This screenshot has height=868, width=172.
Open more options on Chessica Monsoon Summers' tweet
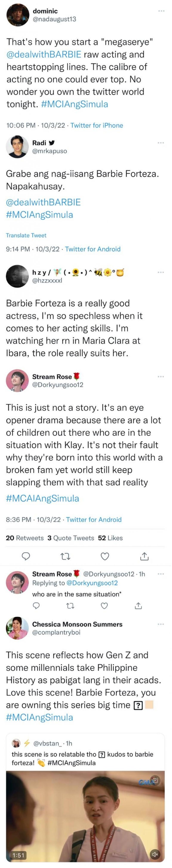click(x=161, y=624)
